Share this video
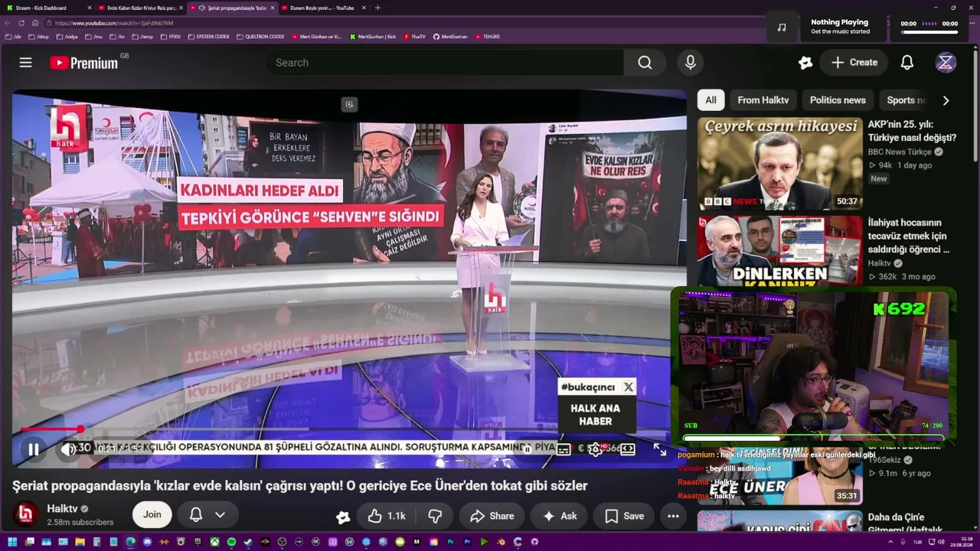Image resolution: width=980 pixels, height=551 pixels. pyautogui.click(x=492, y=516)
